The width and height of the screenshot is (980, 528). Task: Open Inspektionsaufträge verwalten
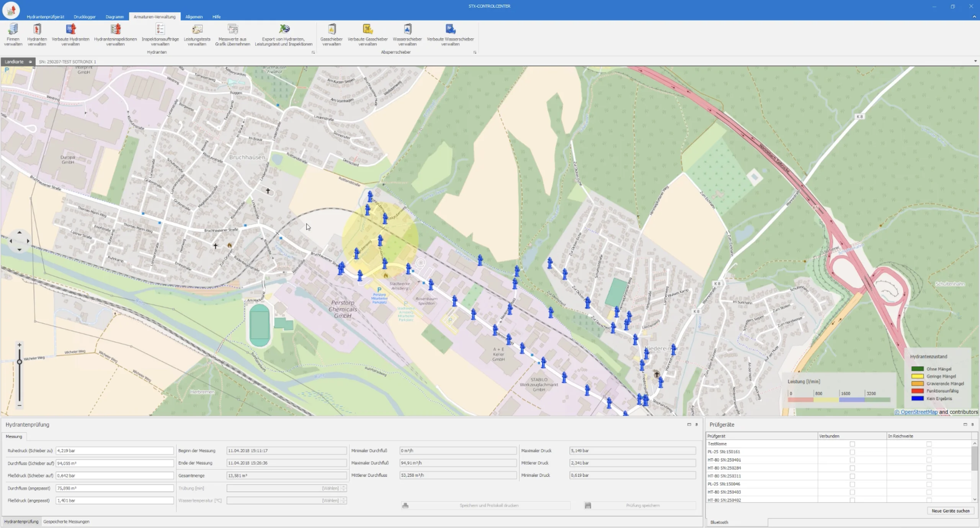tap(160, 34)
